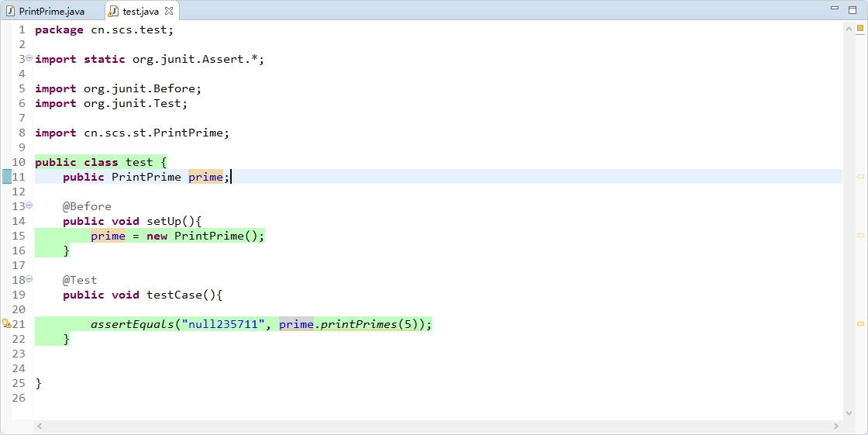Click highlighted 'prime' field on line 11
The image size is (868, 435).
pos(205,177)
